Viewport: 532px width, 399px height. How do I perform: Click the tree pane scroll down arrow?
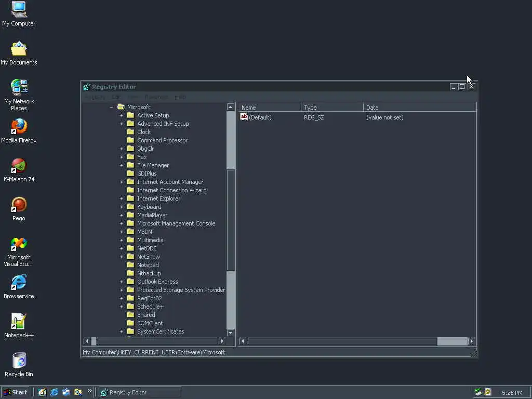[230, 333]
